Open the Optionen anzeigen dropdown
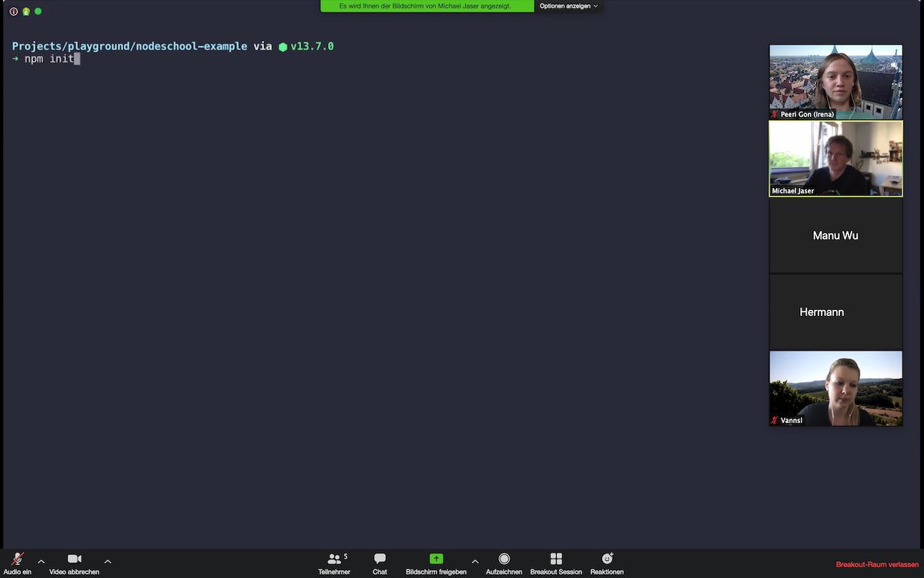 [x=568, y=6]
